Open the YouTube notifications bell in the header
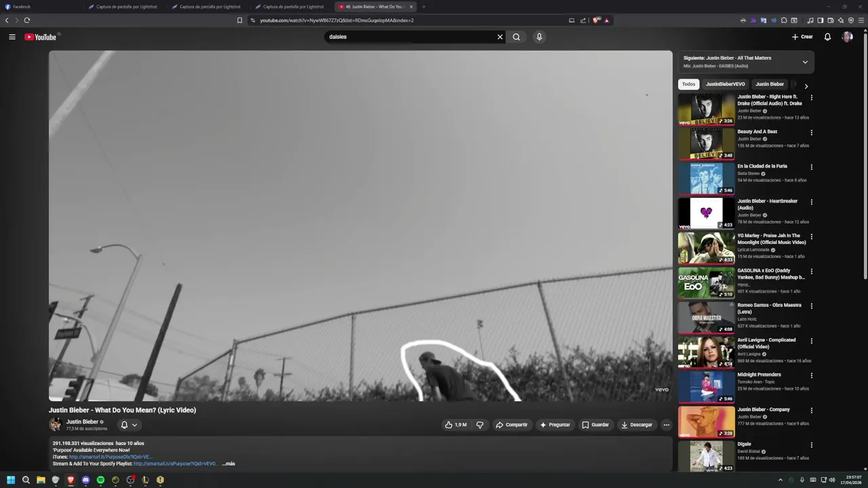 [827, 37]
